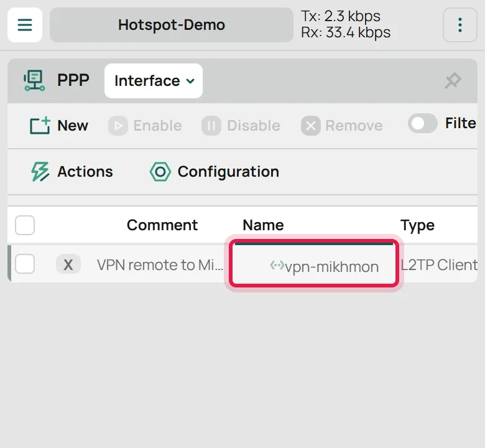
Task: Click the Remove button
Action: pyautogui.click(x=342, y=126)
